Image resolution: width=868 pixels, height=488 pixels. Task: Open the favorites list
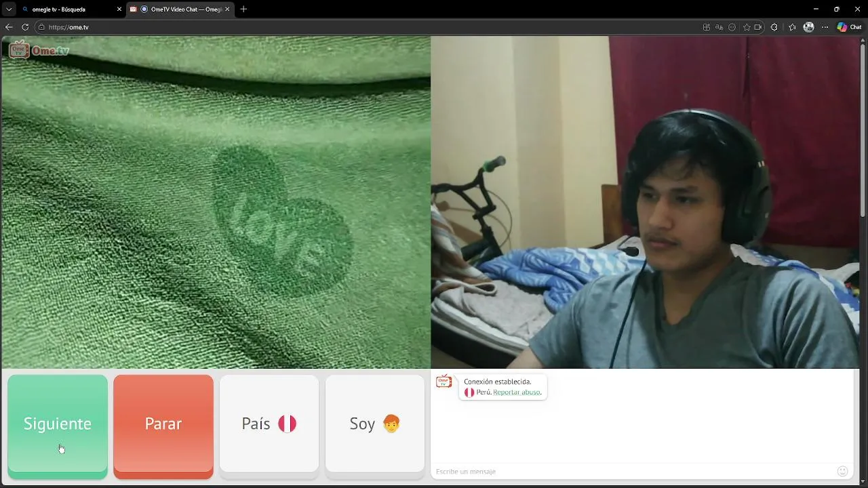[x=792, y=27]
